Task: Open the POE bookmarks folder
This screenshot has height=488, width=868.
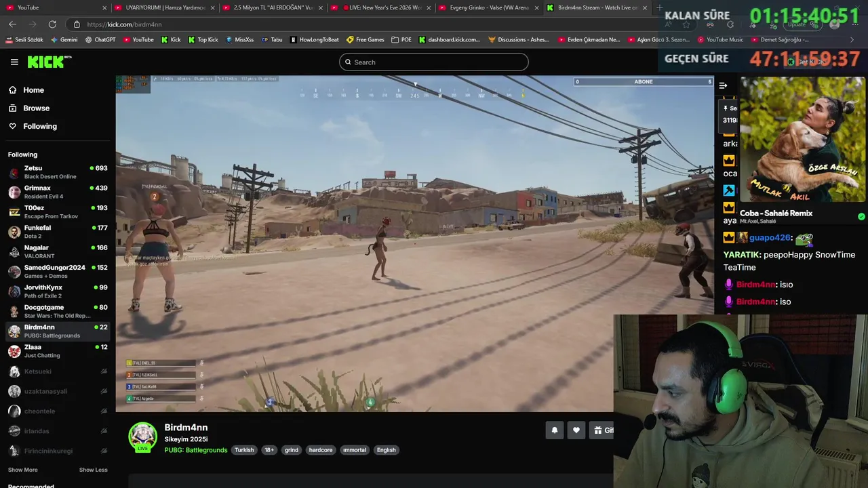Action: point(401,40)
